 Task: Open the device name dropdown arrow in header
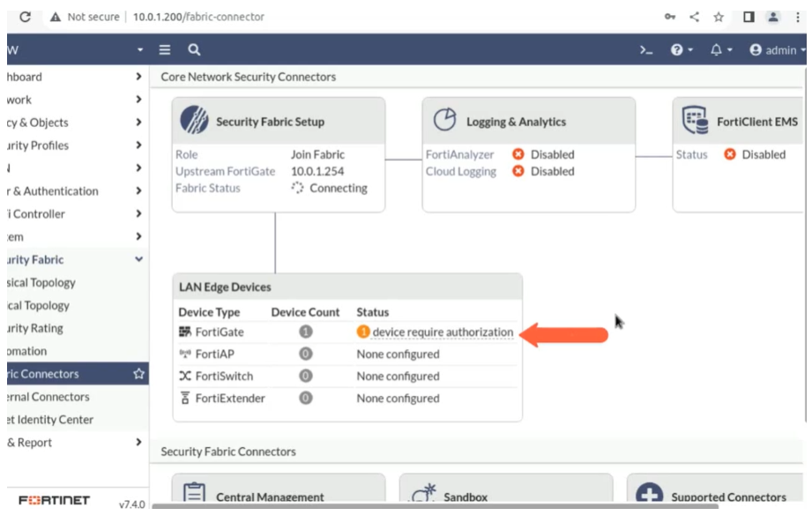click(x=140, y=50)
